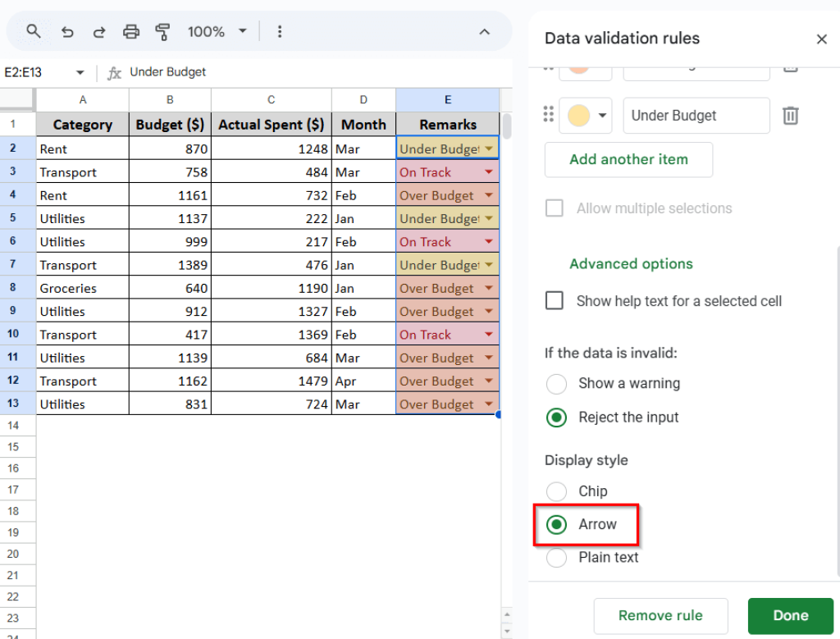
Task: Click the Redo icon
Action: pos(99,31)
